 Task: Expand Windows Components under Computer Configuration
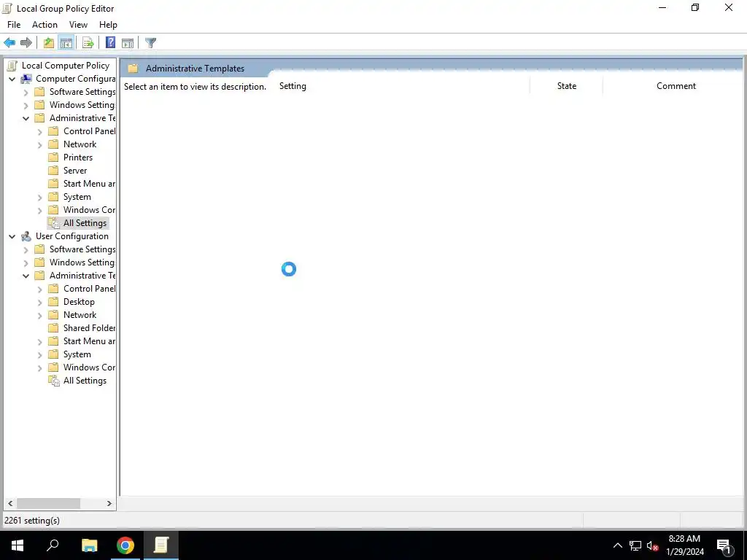click(x=40, y=211)
